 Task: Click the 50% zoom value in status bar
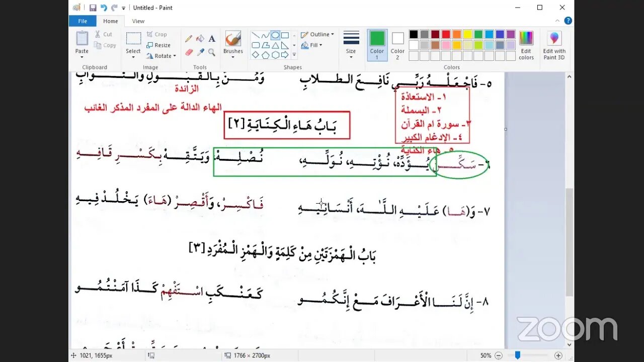(486, 355)
